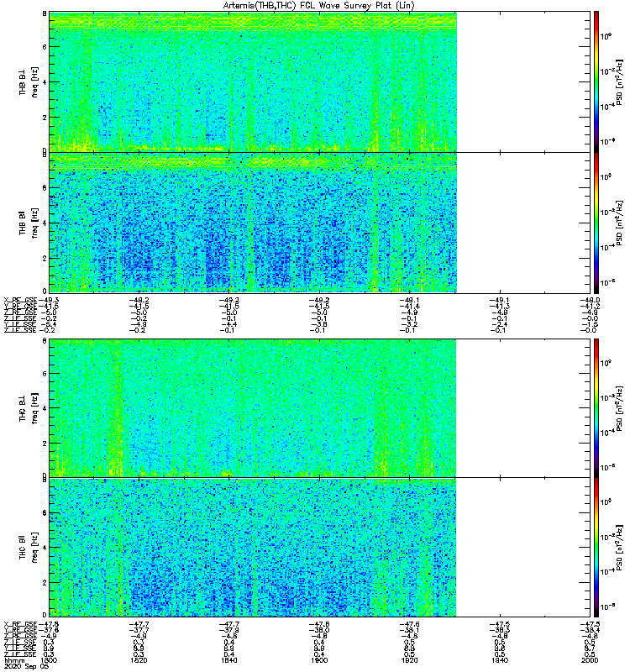
Task: Click the top panel PSD color bar
Action: (x=596, y=81)
